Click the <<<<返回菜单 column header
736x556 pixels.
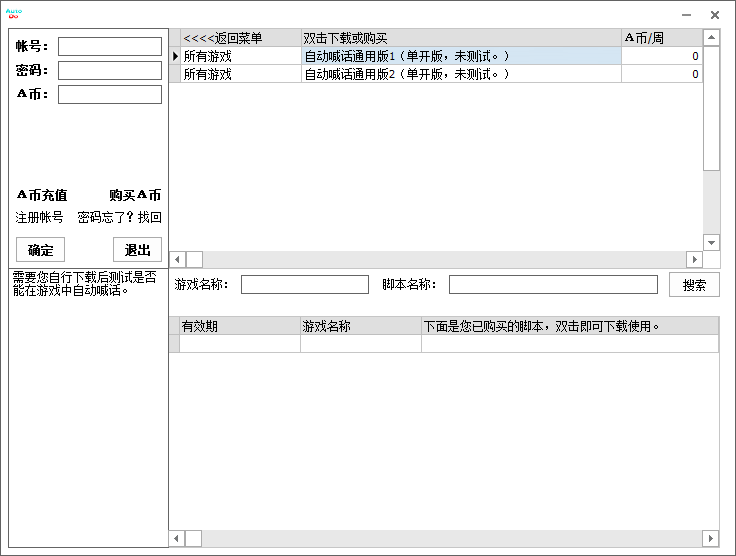coord(241,38)
